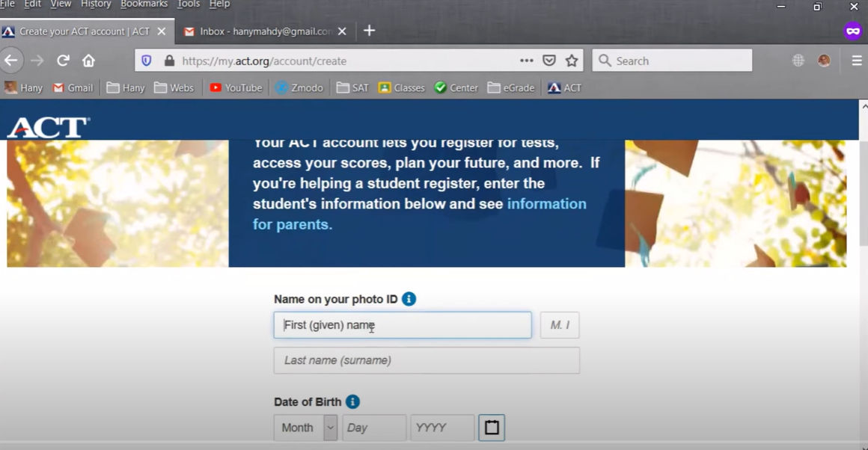Image resolution: width=868 pixels, height=450 pixels.
Task: Click the Last name (surname) field
Action: tap(427, 360)
